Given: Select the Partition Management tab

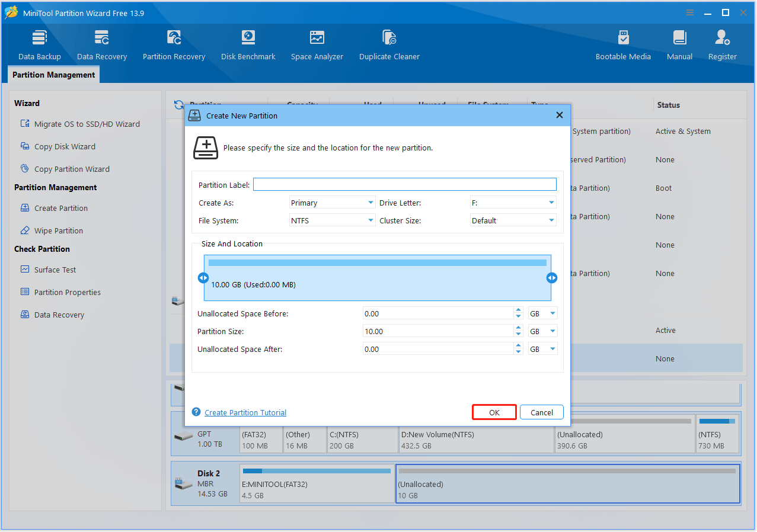Looking at the screenshot, I should click(x=53, y=75).
